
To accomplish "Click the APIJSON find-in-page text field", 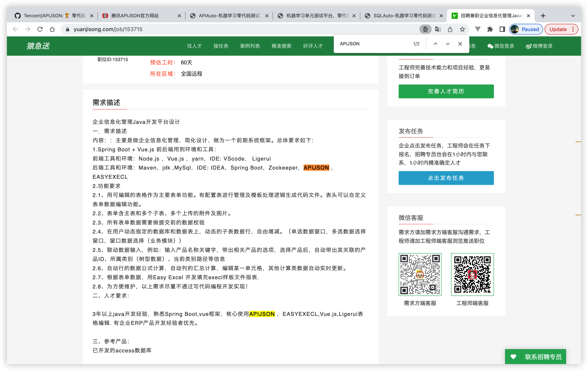I will (374, 44).
